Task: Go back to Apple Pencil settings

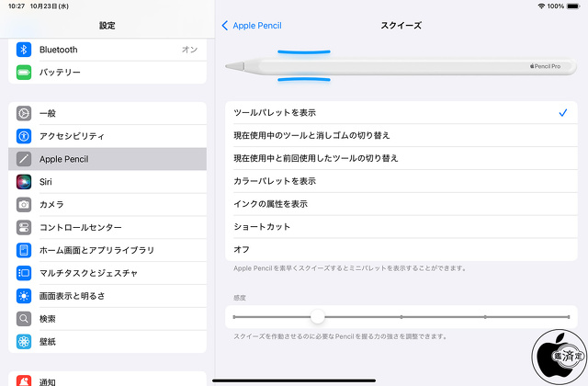Action: pos(252,26)
